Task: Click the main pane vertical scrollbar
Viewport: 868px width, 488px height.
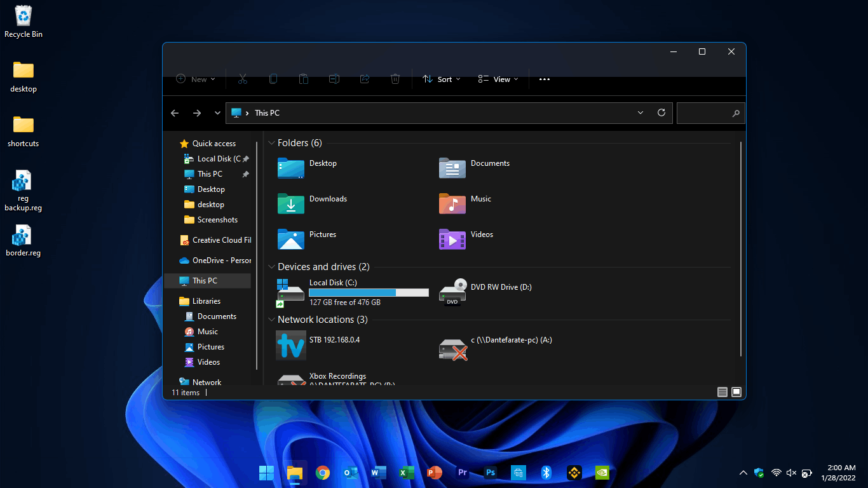Action: [x=742, y=249]
